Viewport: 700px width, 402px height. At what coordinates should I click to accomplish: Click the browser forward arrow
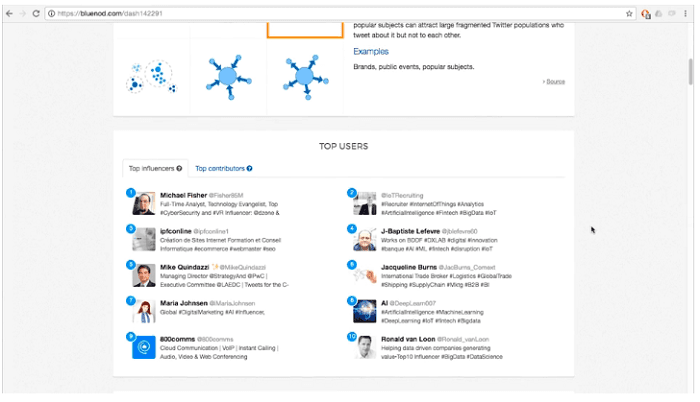23,13
